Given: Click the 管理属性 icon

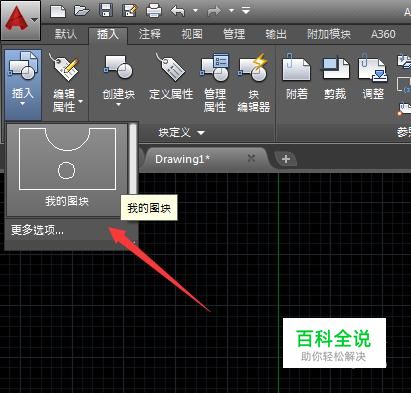Looking at the screenshot, I should (215, 67).
